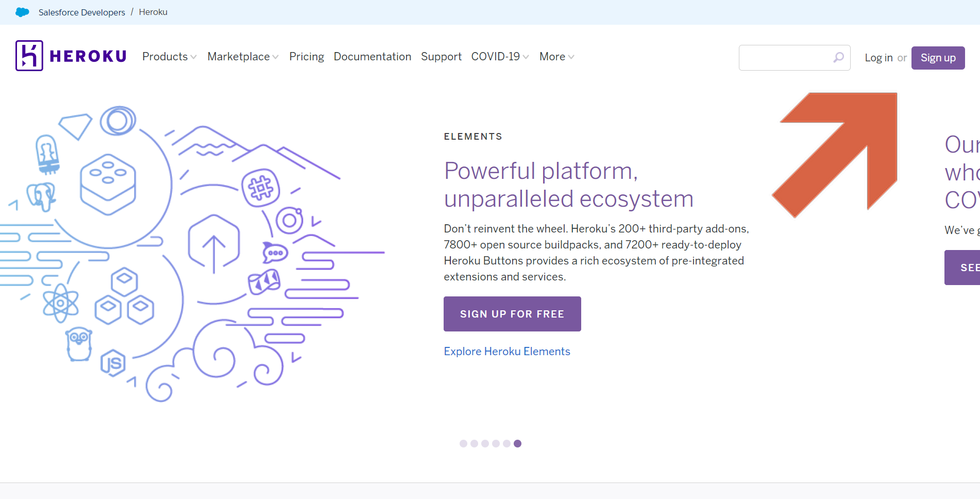980x499 pixels.
Task: Click the Heroku logo in the header
Action: tap(71, 56)
